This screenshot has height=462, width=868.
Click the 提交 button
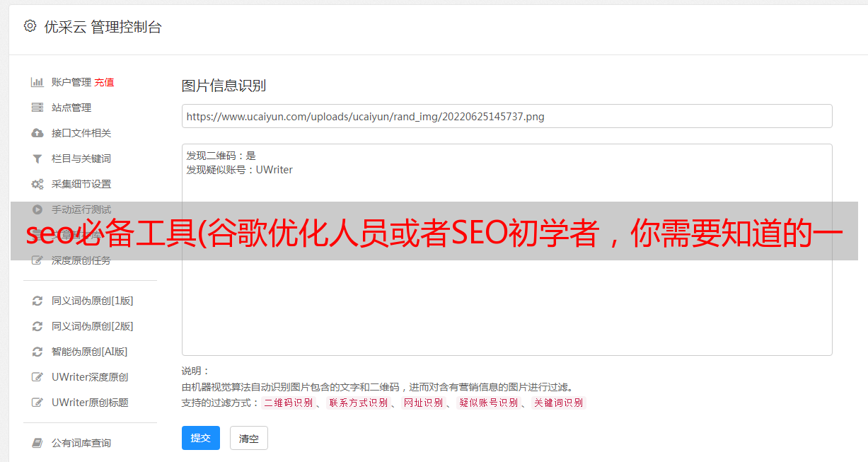[x=201, y=438]
